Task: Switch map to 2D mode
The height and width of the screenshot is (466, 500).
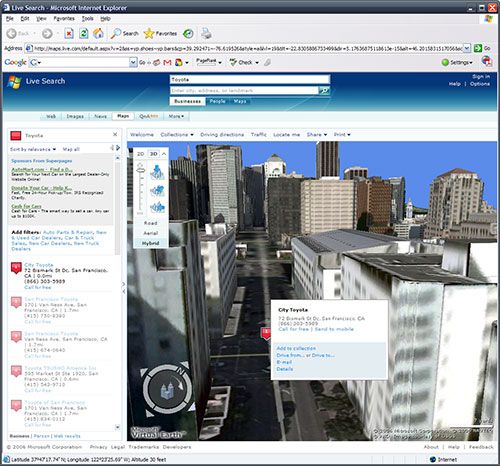Action: [141, 154]
